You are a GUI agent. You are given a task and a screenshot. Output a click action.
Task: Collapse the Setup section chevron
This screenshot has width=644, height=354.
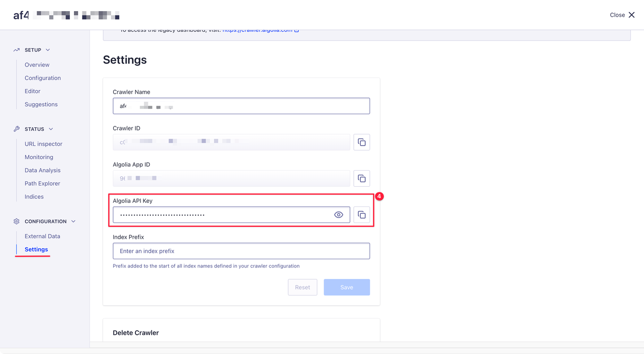tap(48, 50)
